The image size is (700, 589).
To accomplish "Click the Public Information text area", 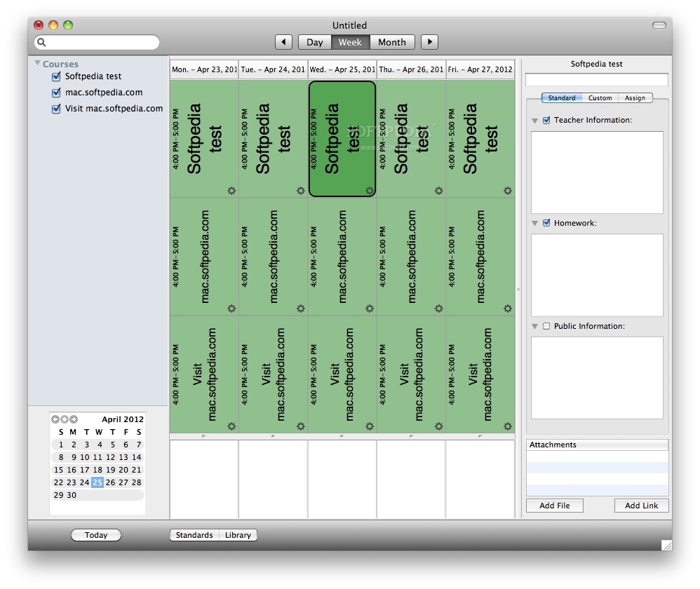I will (597, 377).
